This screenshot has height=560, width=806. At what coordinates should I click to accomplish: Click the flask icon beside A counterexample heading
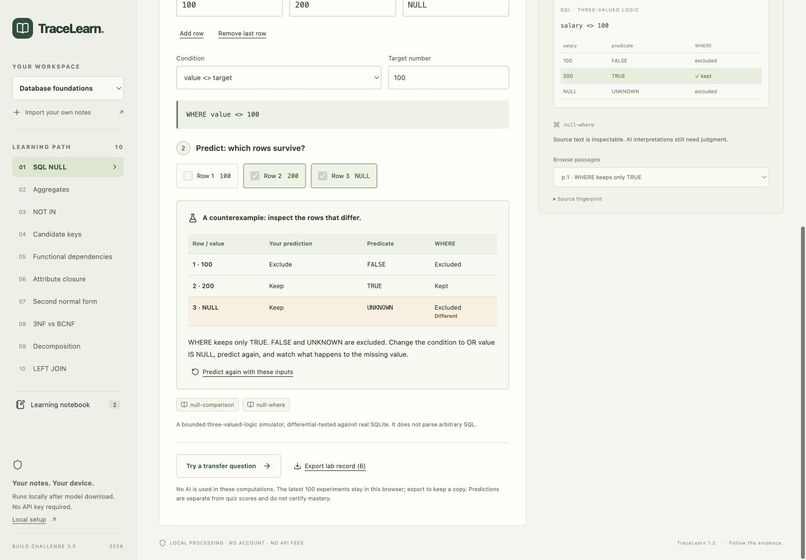click(193, 218)
